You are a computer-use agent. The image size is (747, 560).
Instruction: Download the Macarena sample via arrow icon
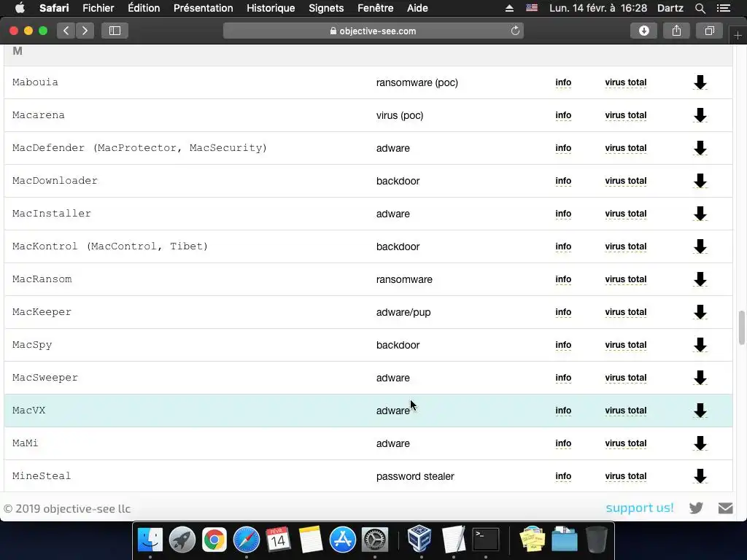700,115
